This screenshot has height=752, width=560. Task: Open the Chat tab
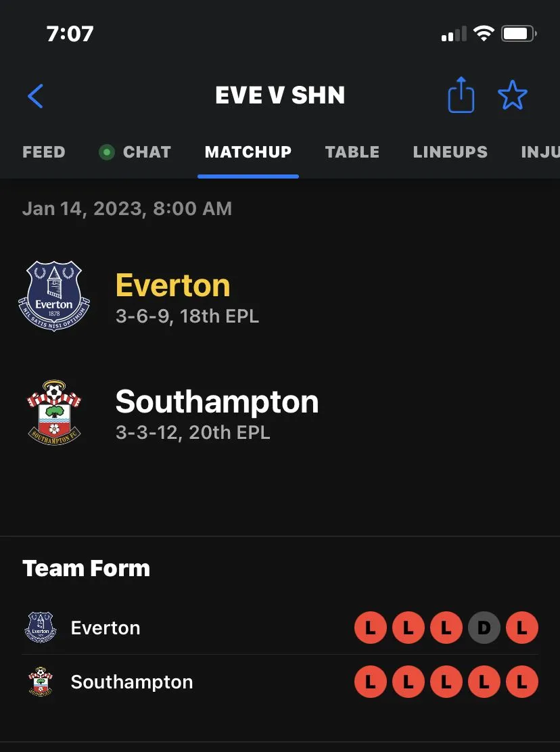click(x=147, y=152)
